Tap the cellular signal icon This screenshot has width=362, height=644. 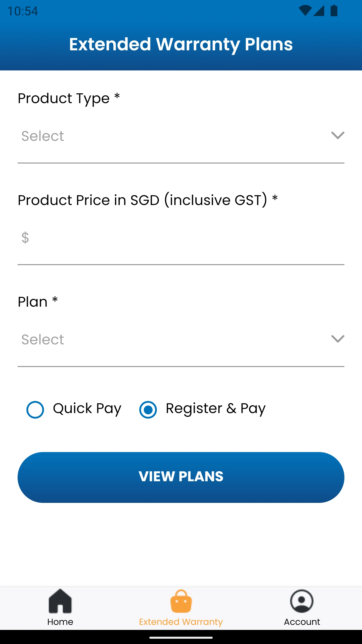point(319,11)
